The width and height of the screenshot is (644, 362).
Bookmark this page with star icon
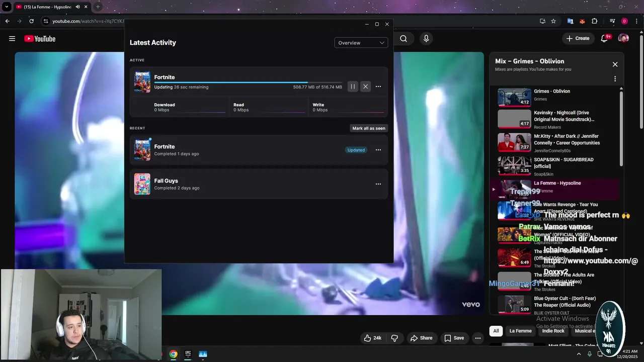553,21
